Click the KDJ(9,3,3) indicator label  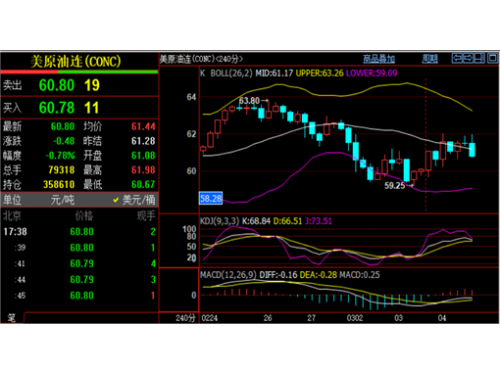pos(219,221)
